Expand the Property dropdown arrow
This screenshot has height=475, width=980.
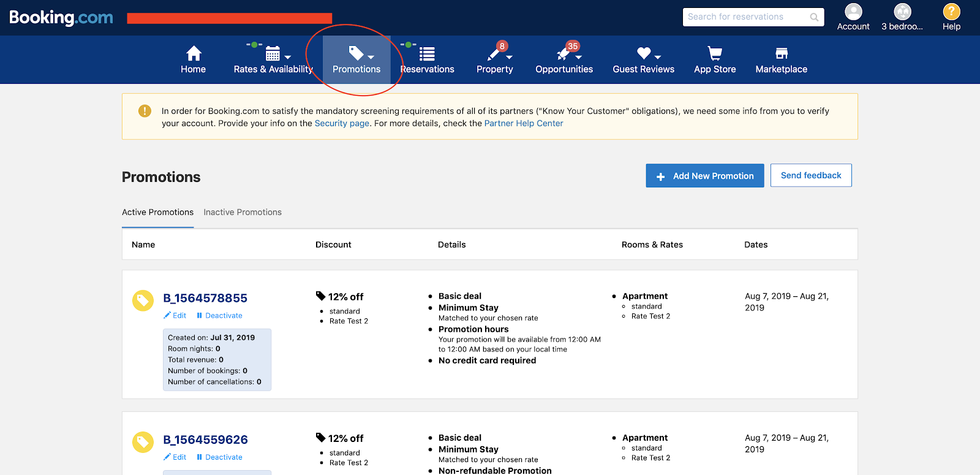coord(509,58)
